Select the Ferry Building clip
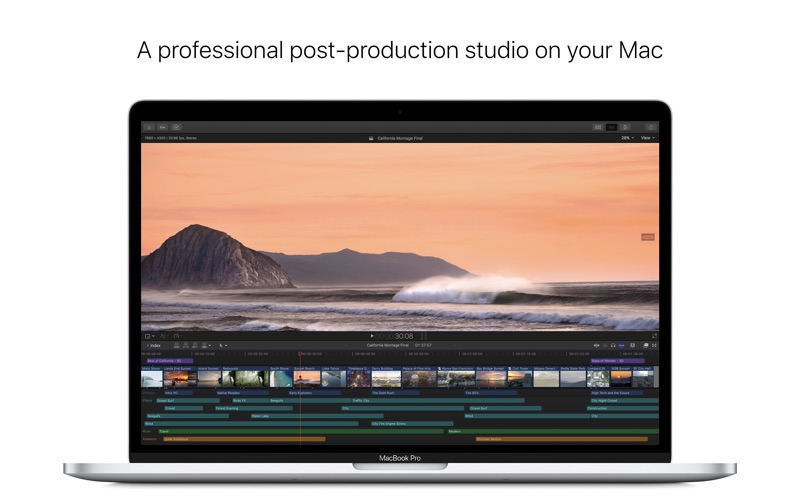Viewport: 800px width, 500px height. (x=386, y=377)
